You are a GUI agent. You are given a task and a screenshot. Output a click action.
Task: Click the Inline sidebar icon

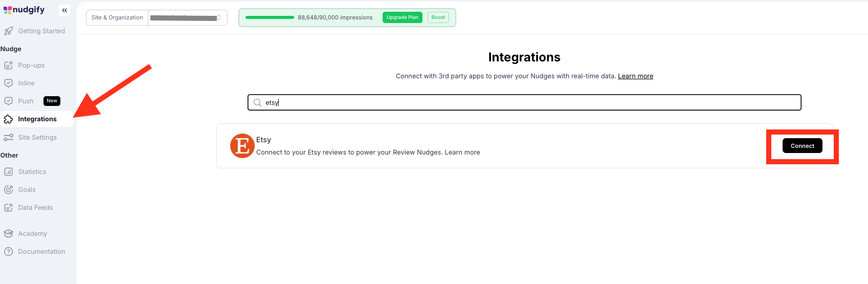pyautogui.click(x=8, y=83)
